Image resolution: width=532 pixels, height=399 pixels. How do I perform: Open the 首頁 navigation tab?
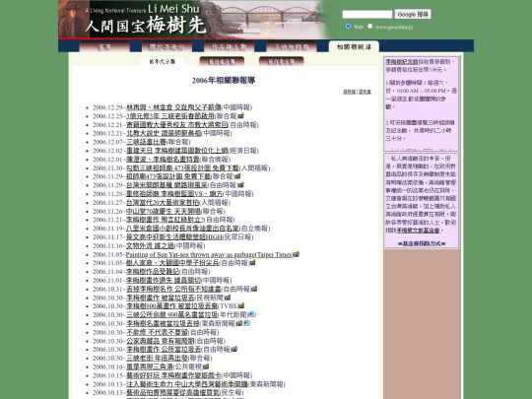tap(104, 47)
